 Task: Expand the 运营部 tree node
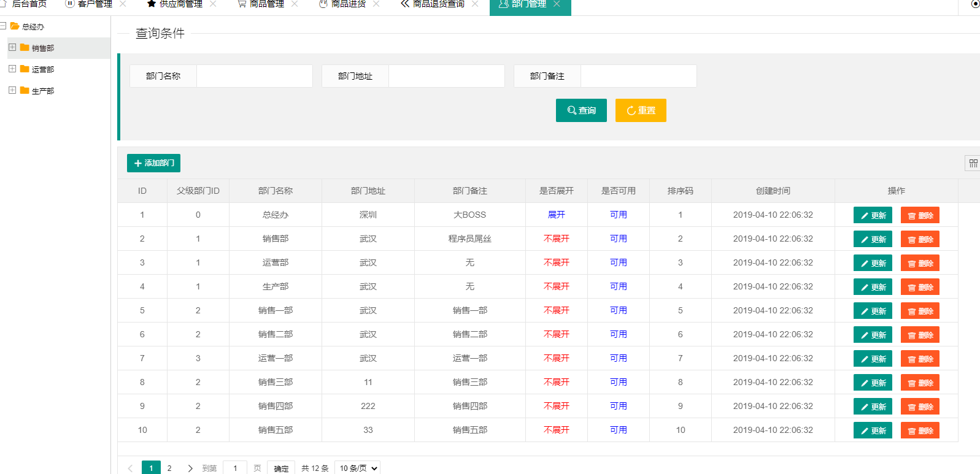tap(12, 69)
